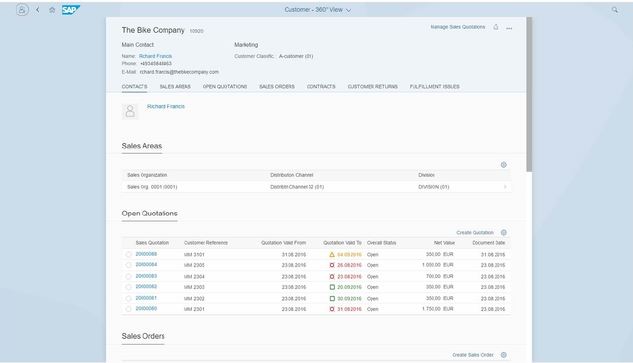Screen dimensions: 633x363
Task: Click Create Sales Order button
Action: pyautogui.click(x=473, y=355)
